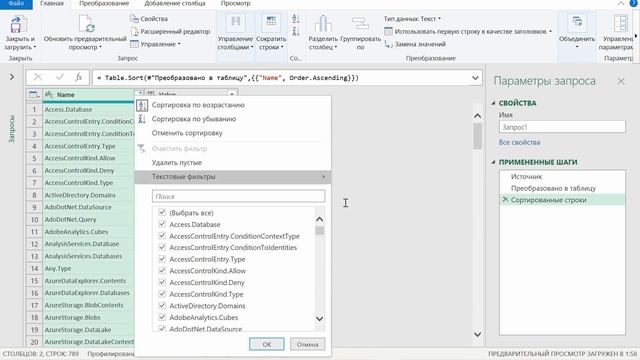The height and width of the screenshot is (360, 640).
Task: Uncheck AccessControlEntry.ConditionContextType checkbox
Action: [162, 236]
